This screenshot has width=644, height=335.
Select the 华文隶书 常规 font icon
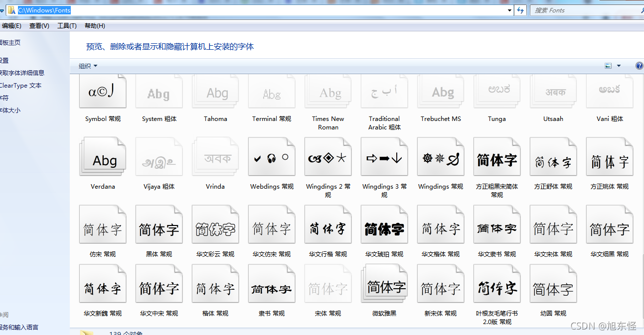pyautogui.click(x=497, y=224)
